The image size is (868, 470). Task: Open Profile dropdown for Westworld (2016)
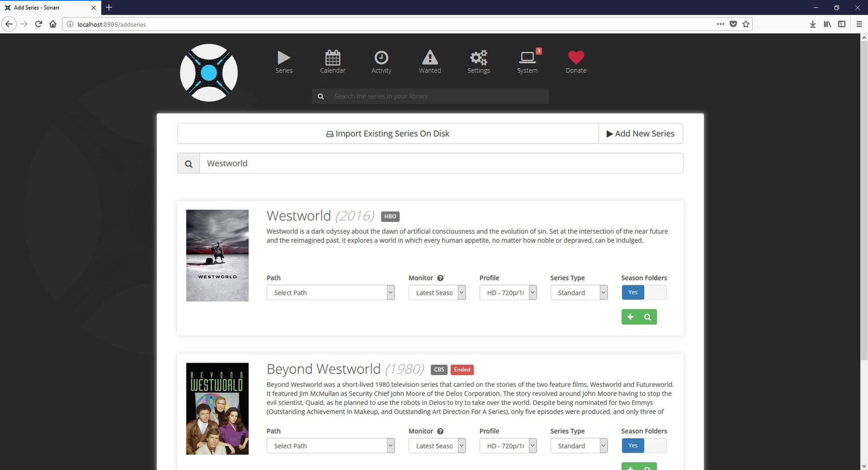tap(508, 292)
